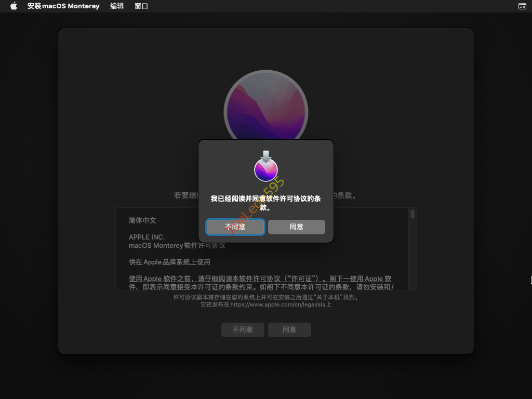Click the dimmed 不同意 button below the license
Viewport: 532px width, 399px height.
243,330
